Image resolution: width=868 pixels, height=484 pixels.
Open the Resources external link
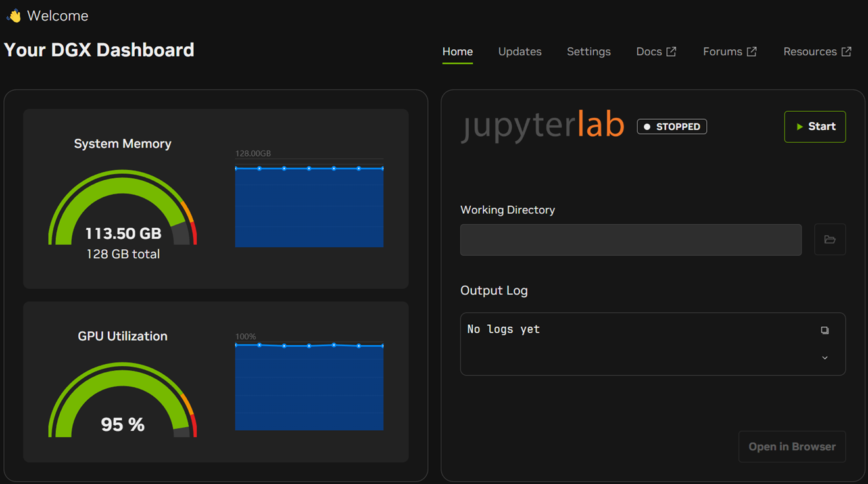point(817,51)
